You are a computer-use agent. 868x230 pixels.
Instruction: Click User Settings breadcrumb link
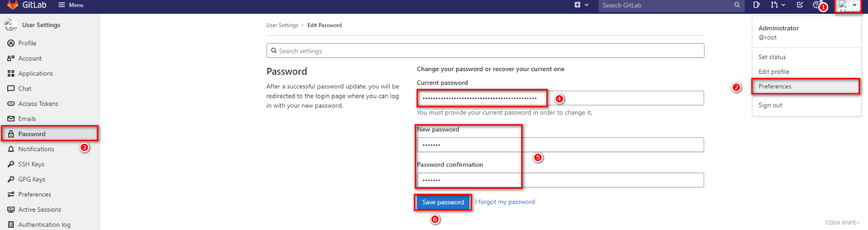coord(282,25)
